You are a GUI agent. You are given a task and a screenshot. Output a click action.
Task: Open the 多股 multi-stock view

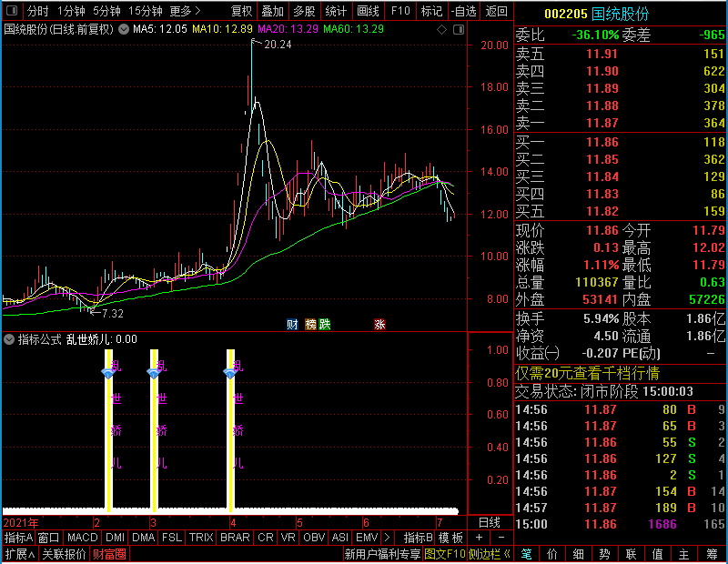tap(304, 11)
